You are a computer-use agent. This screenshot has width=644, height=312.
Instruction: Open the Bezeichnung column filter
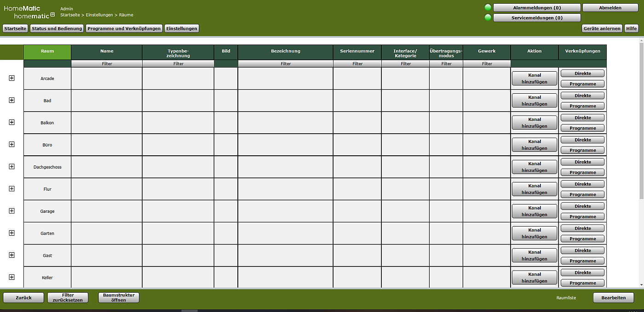(286, 64)
